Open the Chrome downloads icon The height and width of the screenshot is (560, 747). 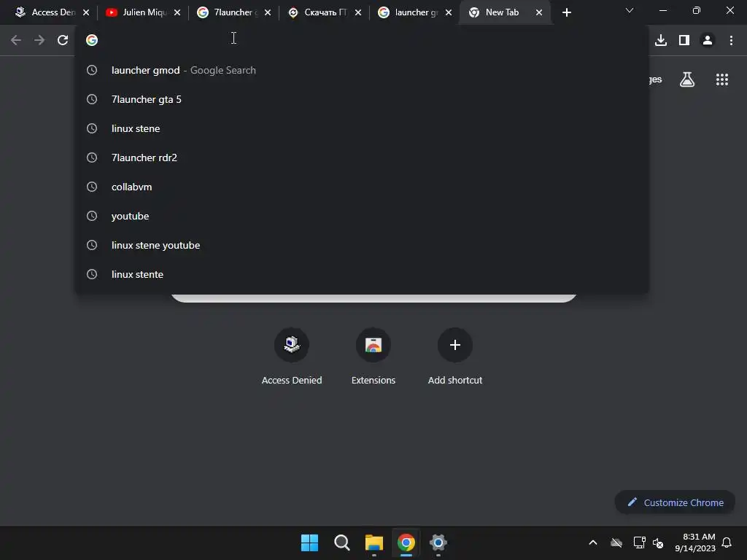pos(661,41)
